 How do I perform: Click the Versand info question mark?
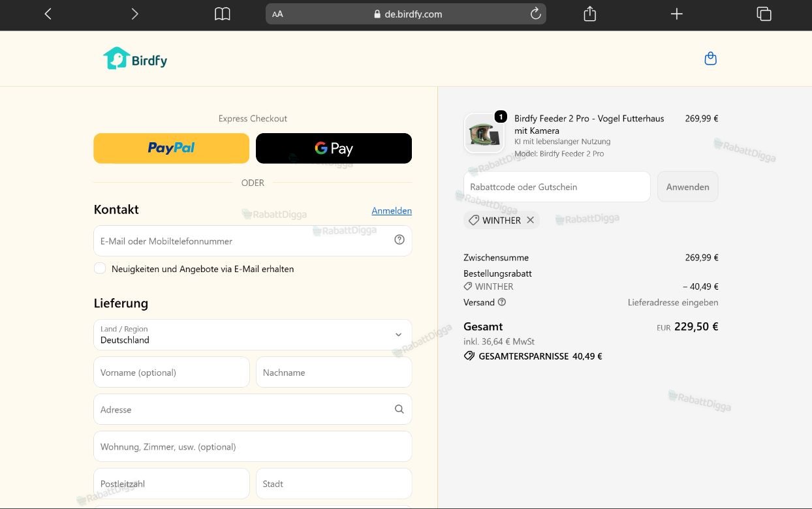point(502,302)
